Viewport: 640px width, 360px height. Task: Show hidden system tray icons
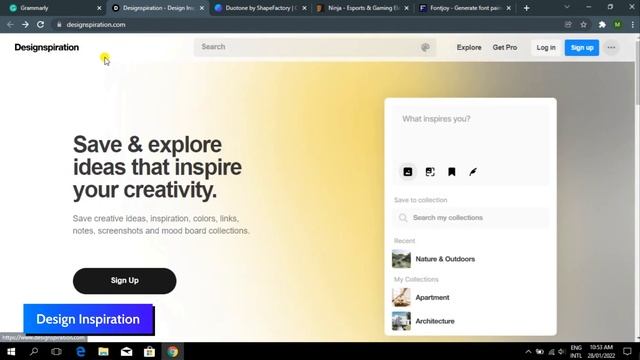(x=528, y=351)
